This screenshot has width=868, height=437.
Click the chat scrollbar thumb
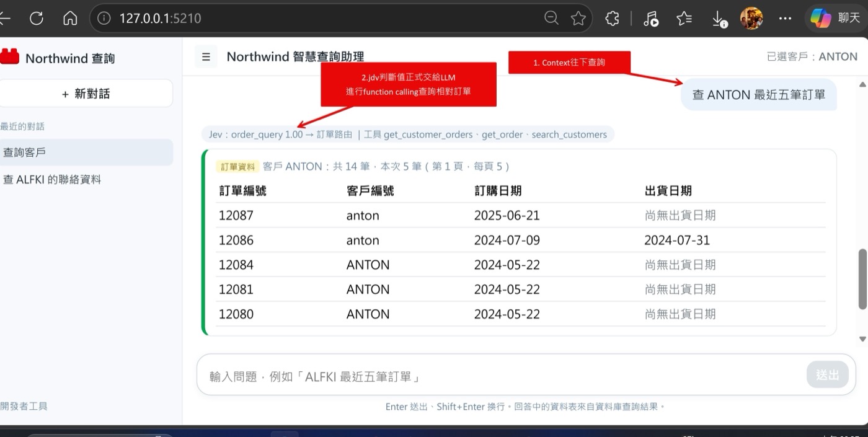point(862,279)
